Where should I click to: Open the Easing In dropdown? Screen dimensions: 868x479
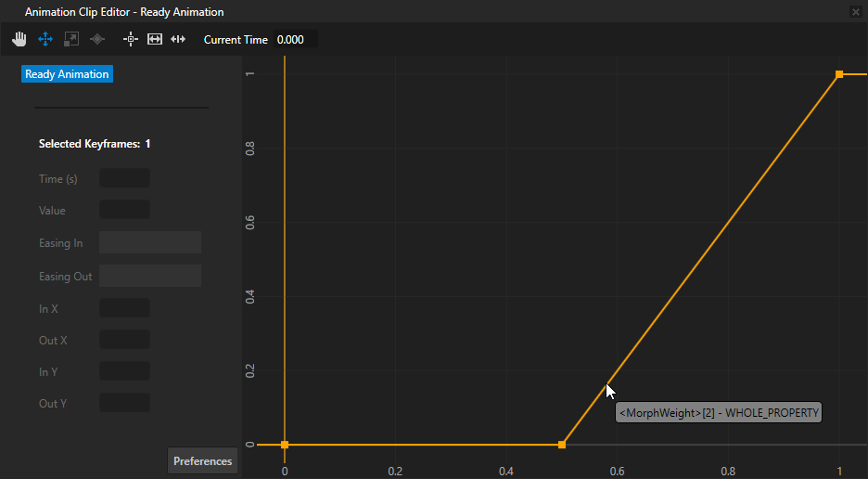[x=150, y=243]
